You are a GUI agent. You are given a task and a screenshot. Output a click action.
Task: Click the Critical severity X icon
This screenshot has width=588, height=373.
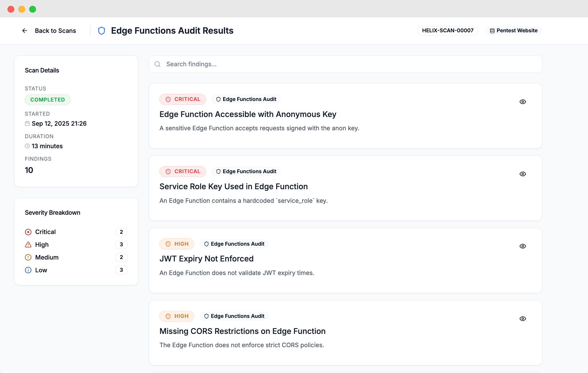click(x=28, y=232)
